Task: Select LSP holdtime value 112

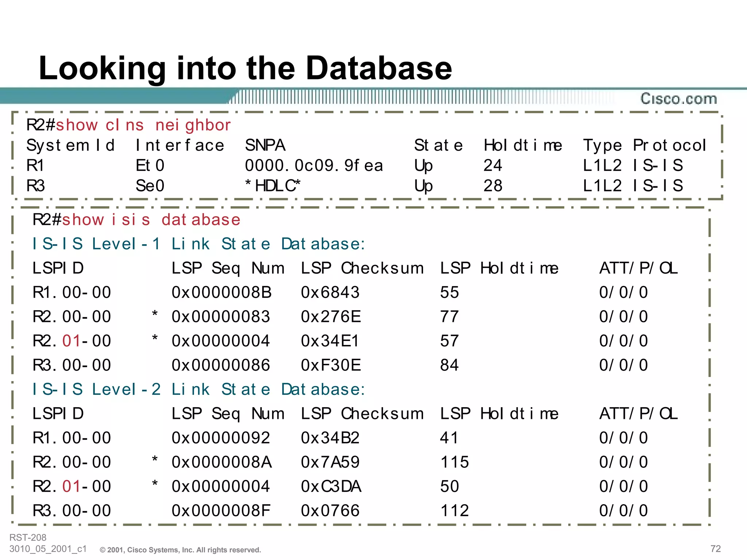Action: [454, 511]
